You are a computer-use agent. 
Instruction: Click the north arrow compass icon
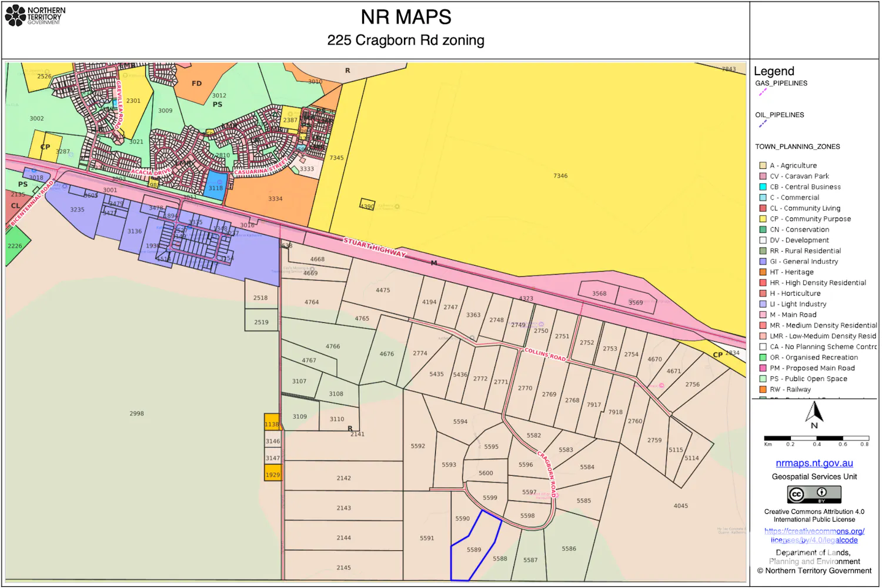pyautogui.click(x=814, y=415)
